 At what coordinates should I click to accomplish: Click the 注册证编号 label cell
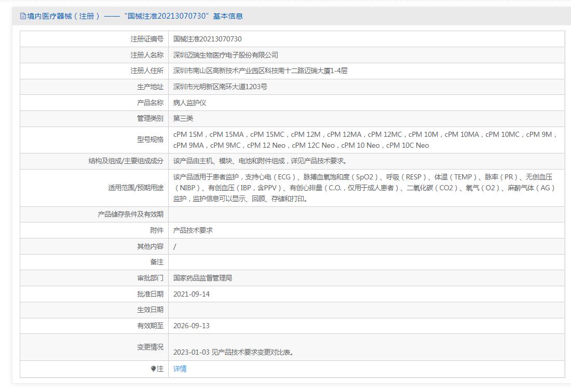[x=147, y=39]
